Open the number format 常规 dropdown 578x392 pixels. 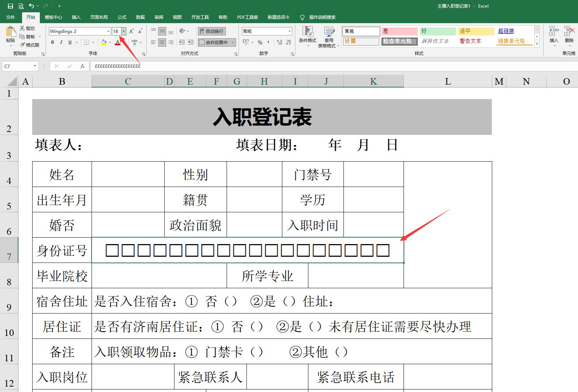pos(290,31)
